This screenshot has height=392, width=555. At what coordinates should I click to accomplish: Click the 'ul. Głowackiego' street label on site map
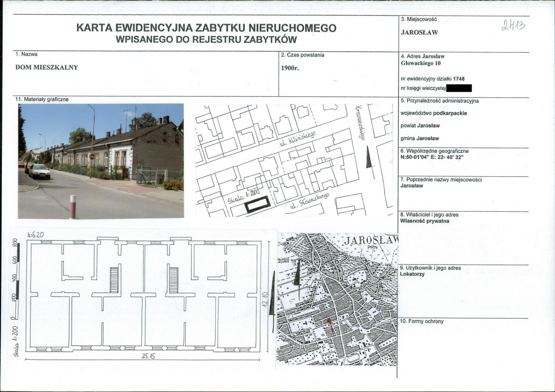pyautogui.click(x=310, y=202)
